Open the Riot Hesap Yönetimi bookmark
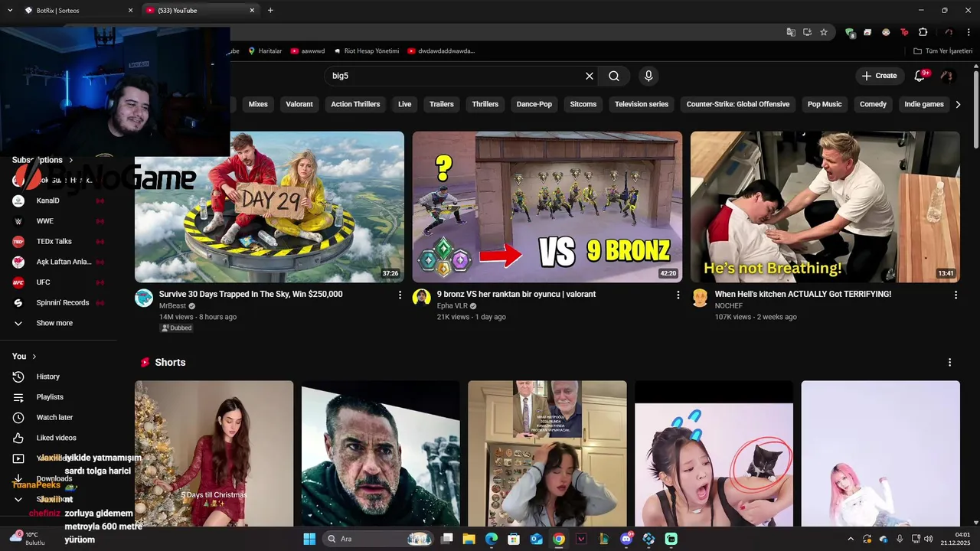980x551 pixels. click(x=366, y=51)
